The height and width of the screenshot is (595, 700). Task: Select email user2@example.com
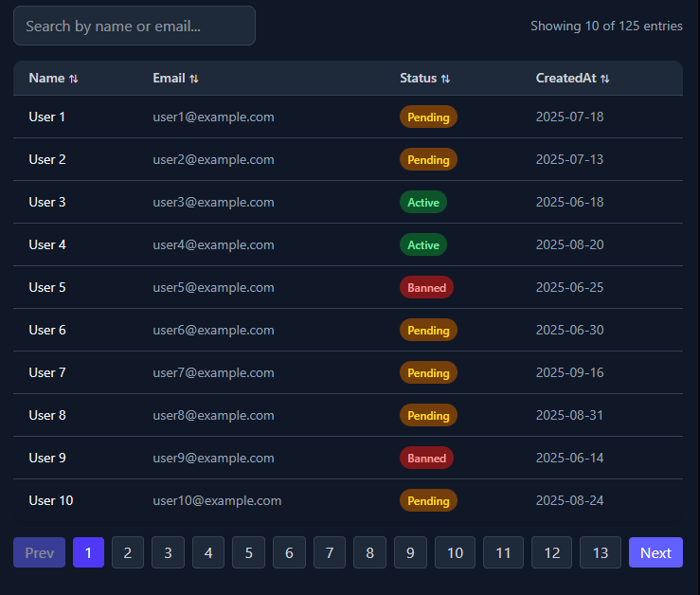point(213,159)
